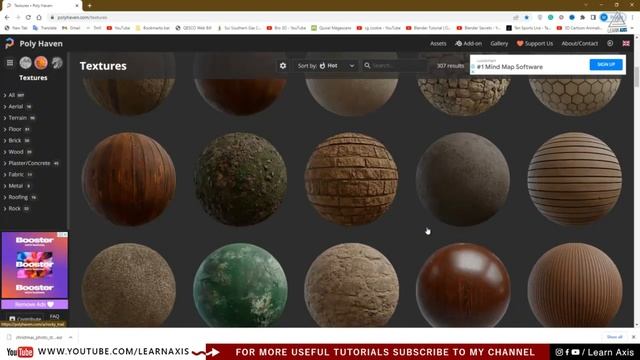Open YouTube bookmark in bookmarks bar
The image size is (640, 360).
pyautogui.click(x=118, y=28)
